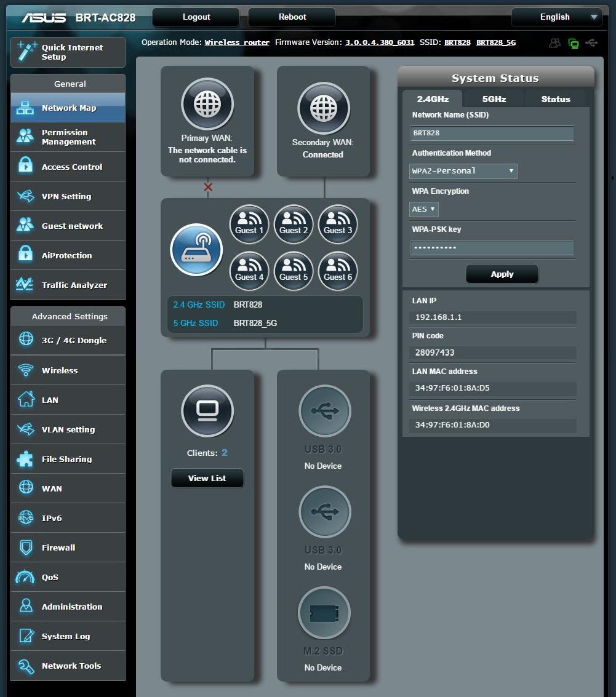The height and width of the screenshot is (697, 616).
Task: Select the blue router icon
Action: tap(196, 250)
